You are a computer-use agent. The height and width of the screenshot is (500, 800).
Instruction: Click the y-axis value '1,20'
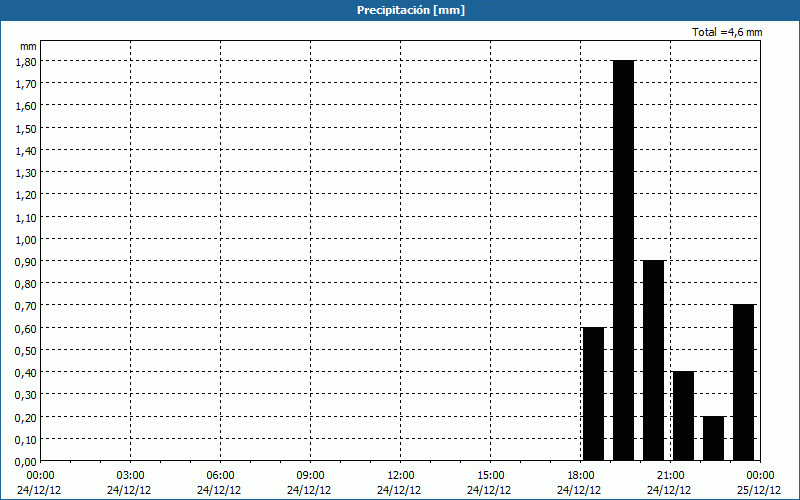coord(27,195)
